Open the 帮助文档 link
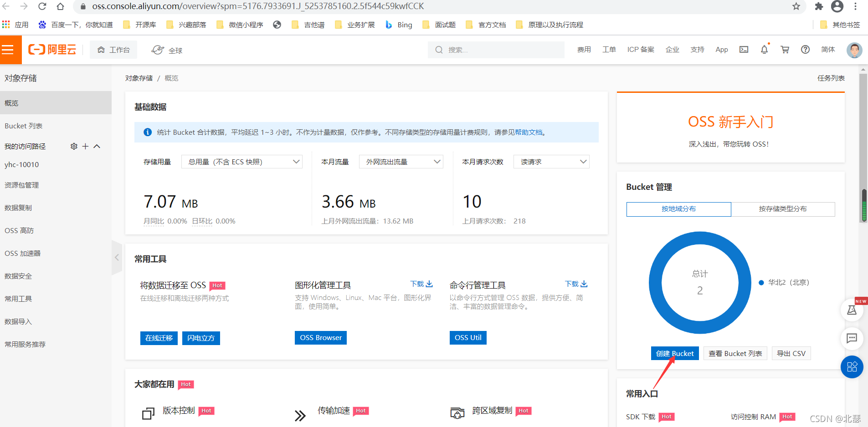Viewport: 868px width, 427px height. 529,132
